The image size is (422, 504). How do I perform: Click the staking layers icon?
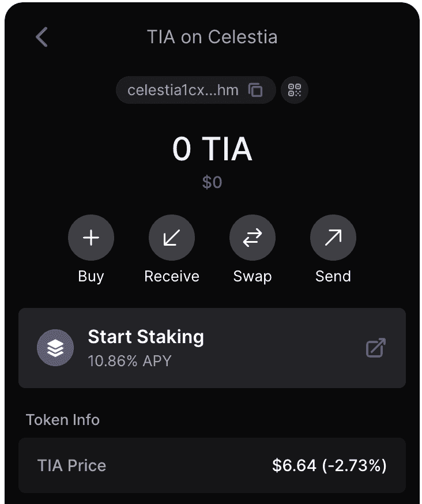click(55, 348)
